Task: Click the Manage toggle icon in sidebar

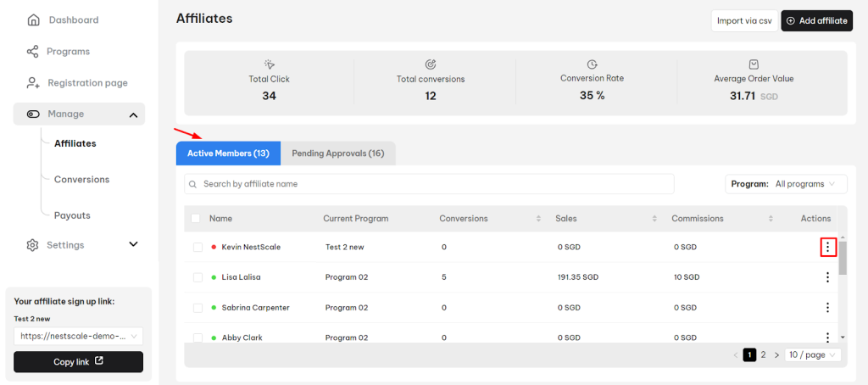Action: 33,114
